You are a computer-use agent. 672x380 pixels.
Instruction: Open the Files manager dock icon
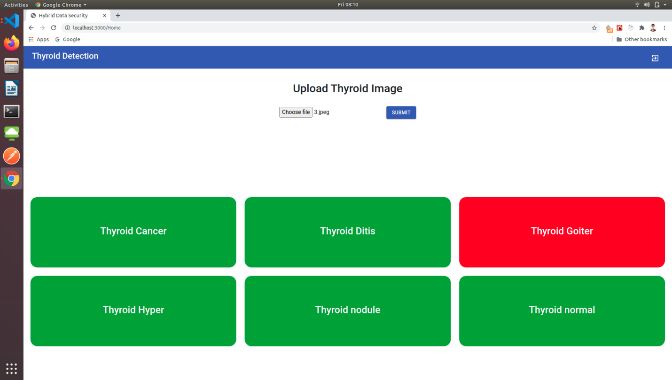coord(12,66)
